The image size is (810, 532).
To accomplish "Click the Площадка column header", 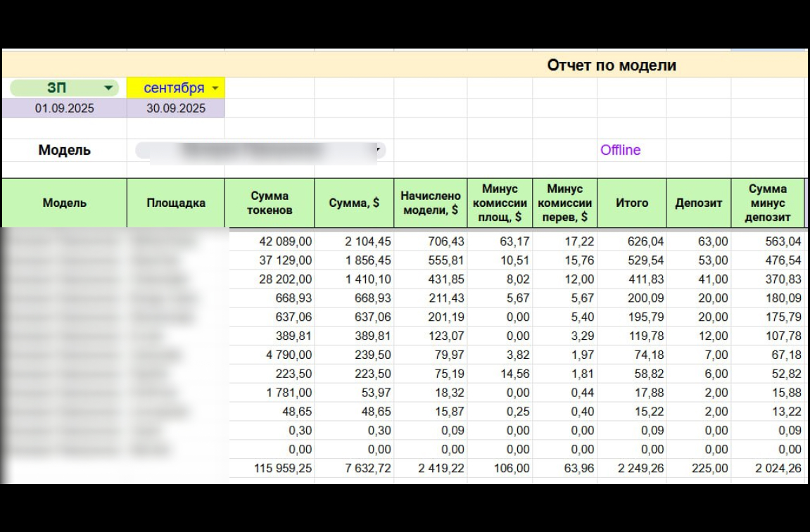I will coord(176,203).
